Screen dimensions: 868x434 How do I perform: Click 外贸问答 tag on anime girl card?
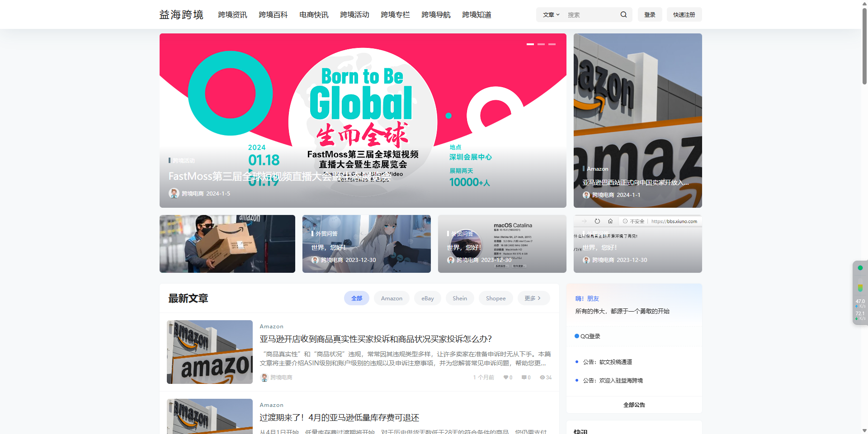point(326,234)
